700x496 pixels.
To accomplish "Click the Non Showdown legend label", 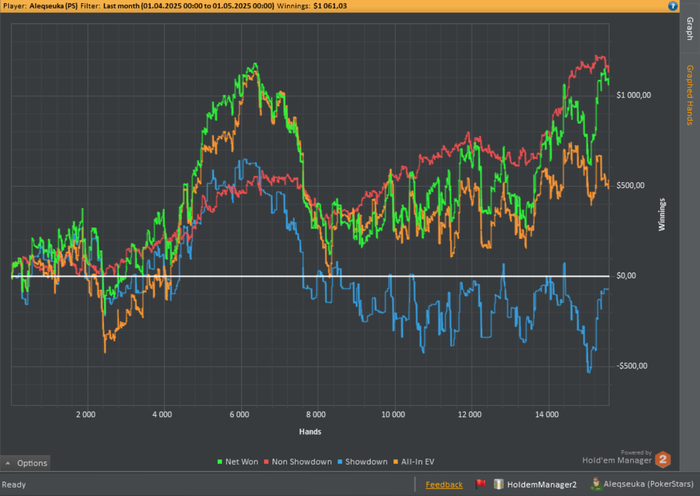I will (x=302, y=462).
